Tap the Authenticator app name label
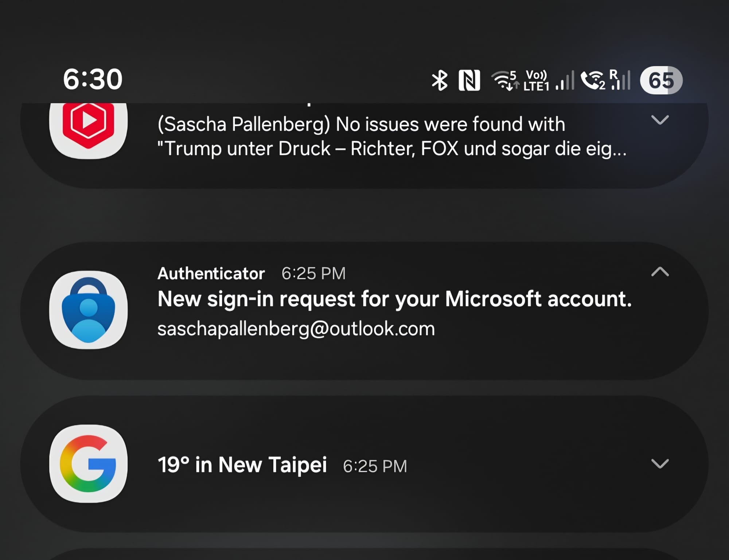The height and width of the screenshot is (560, 729). click(x=211, y=273)
